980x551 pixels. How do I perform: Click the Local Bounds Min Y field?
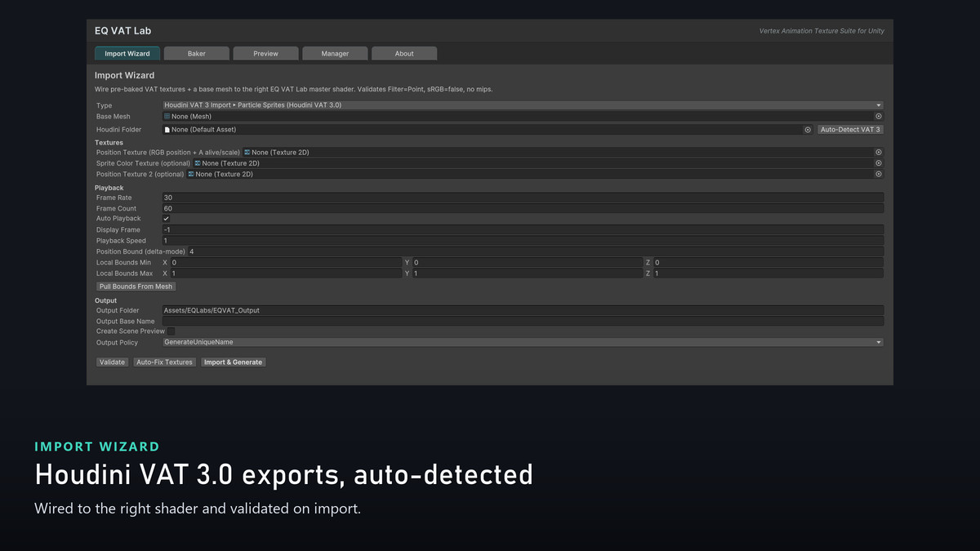point(528,263)
